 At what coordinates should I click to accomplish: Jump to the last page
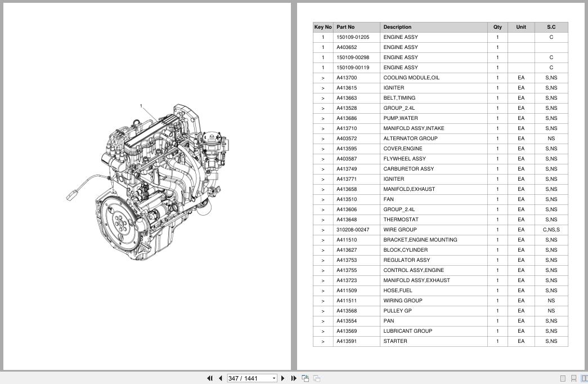click(294, 378)
